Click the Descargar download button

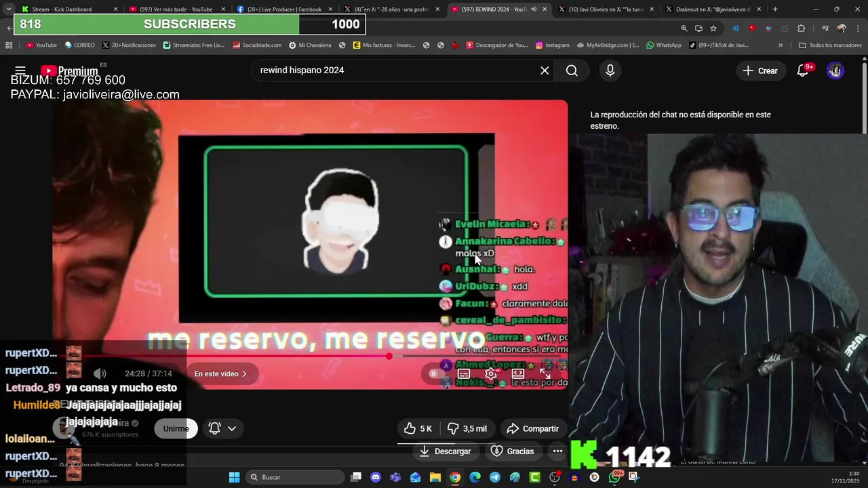click(x=445, y=451)
